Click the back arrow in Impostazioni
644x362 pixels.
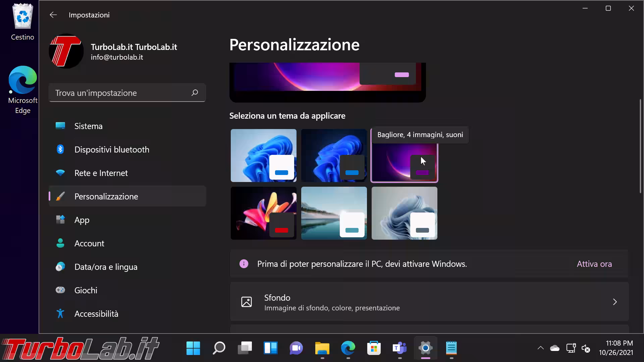coord(53,15)
